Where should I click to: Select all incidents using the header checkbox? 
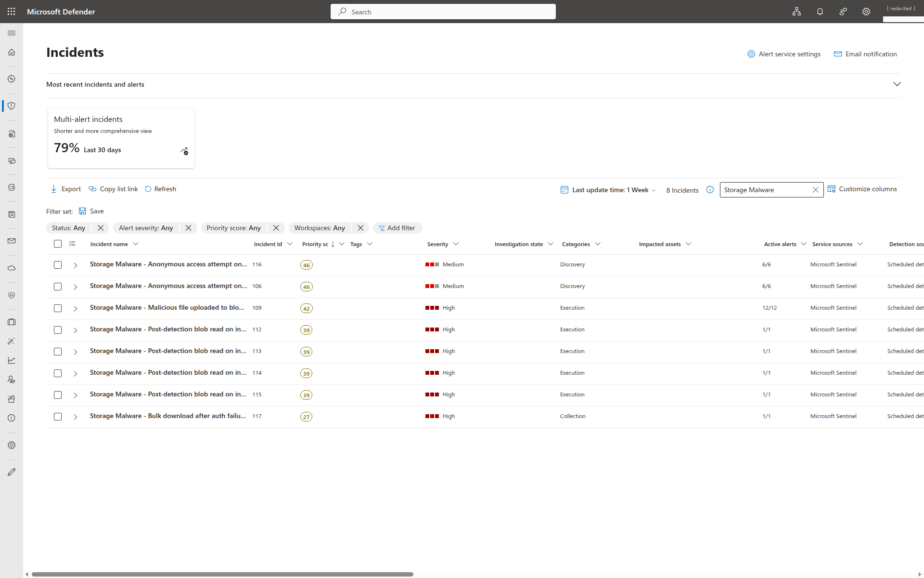58,244
